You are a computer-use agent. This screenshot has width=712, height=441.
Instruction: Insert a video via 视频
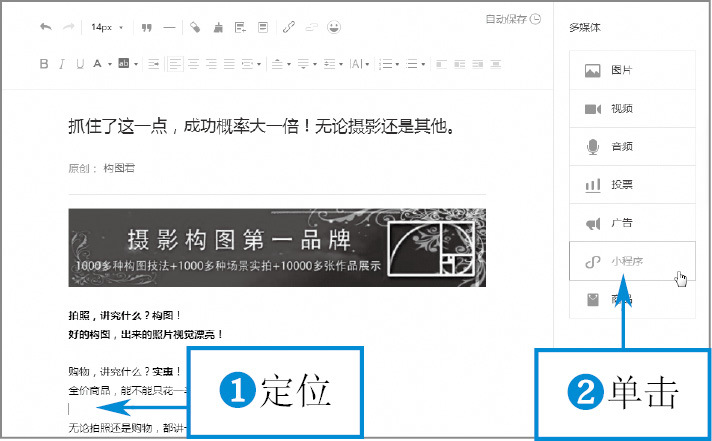pos(632,109)
